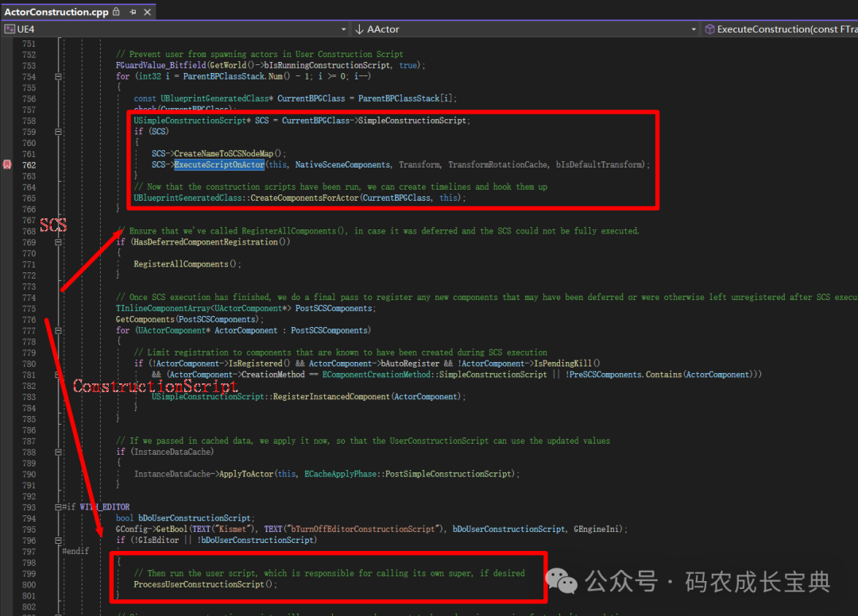The width and height of the screenshot is (858, 616).
Task: Toggle a breakpoint in the margin beside line 780
Action: (x=7, y=363)
